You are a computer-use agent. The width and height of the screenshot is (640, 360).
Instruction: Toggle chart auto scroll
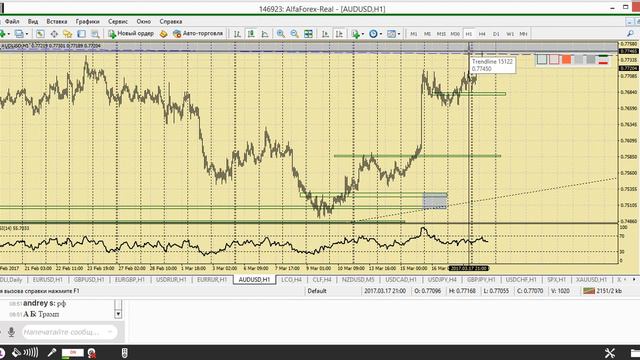coord(325,34)
